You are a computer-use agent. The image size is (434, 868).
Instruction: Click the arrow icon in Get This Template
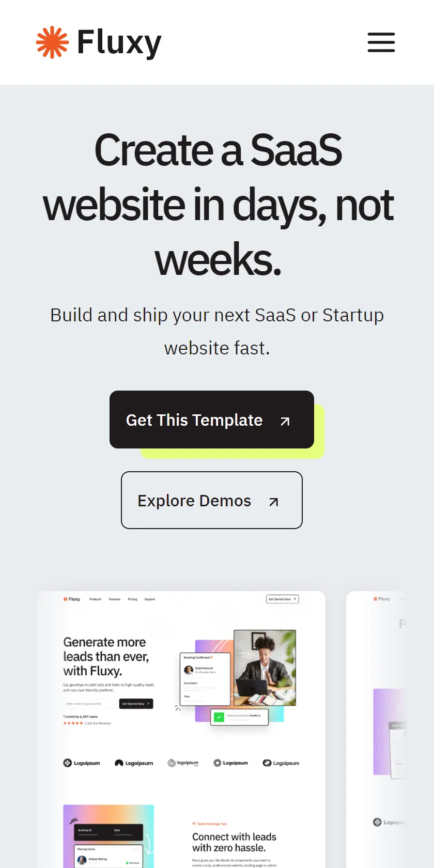[x=285, y=421]
